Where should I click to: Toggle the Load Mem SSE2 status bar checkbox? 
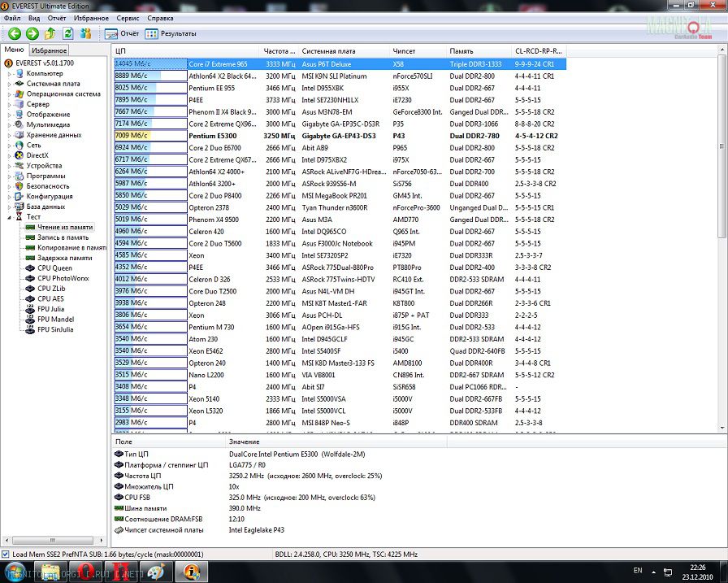pos(6,555)
